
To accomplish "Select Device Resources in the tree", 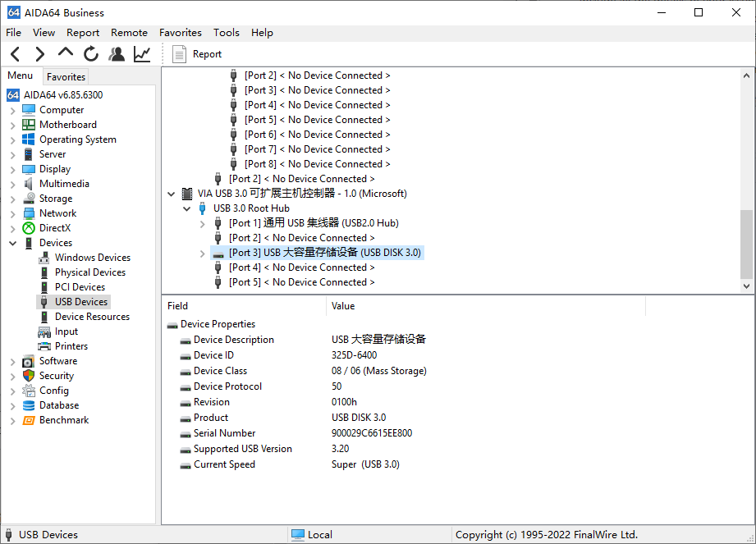I will (x=92, y=317).
